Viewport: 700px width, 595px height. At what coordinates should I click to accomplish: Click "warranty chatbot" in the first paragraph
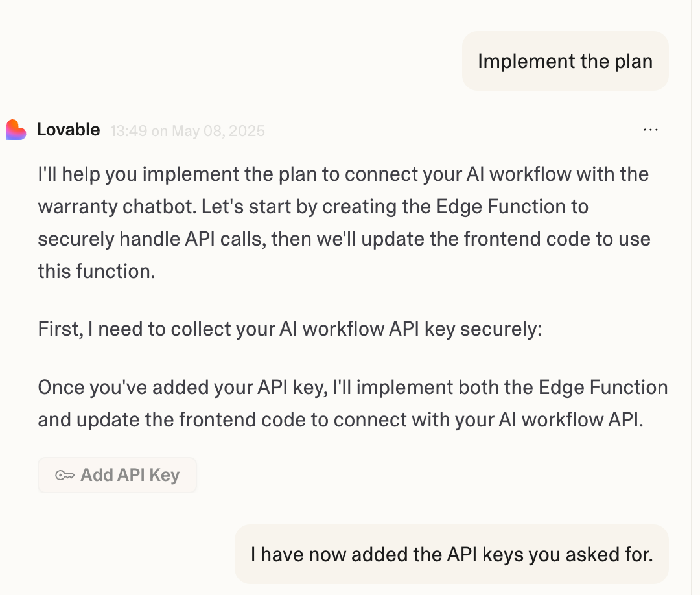[115, 207]
